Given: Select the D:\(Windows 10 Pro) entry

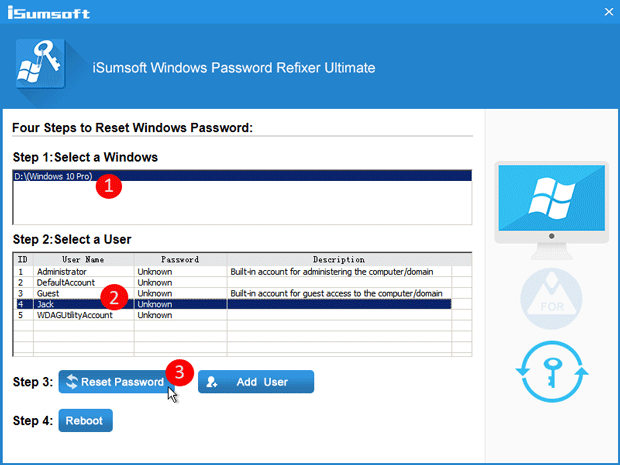Looking at the screenshot, I should pyautogui.click(x=242, y=176).
